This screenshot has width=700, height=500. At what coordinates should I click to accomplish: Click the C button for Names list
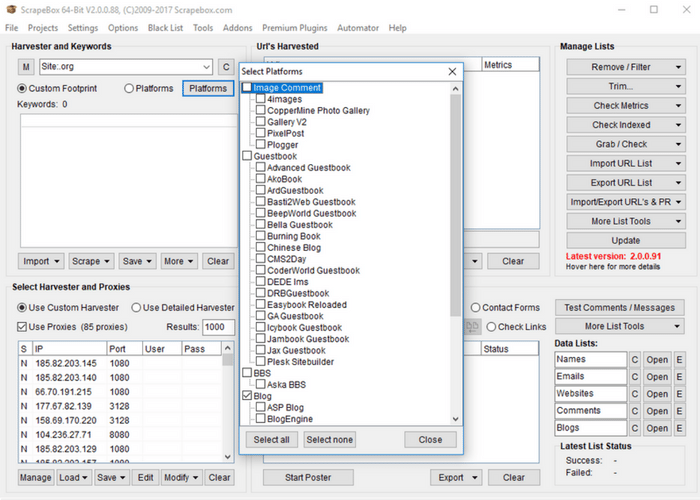[x=635, y=360]
